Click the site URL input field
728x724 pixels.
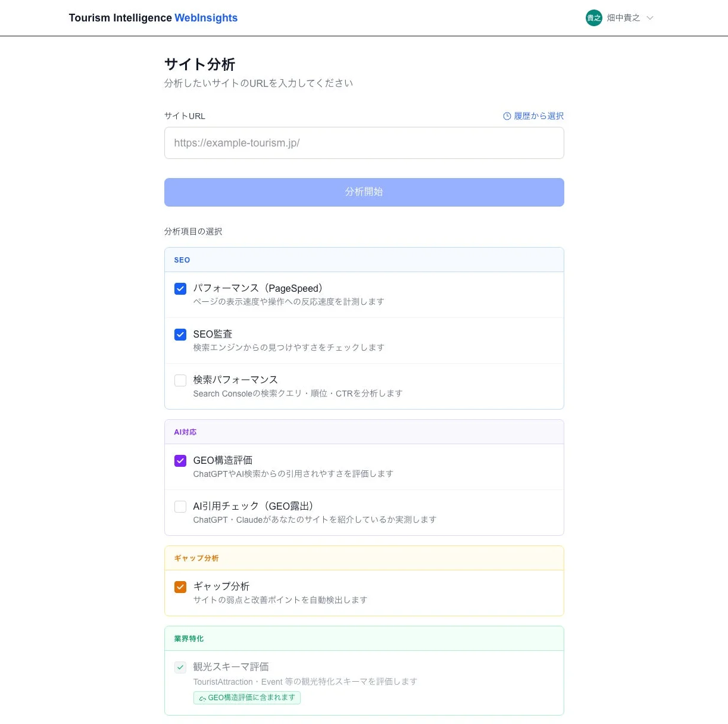tap(364, 143)
